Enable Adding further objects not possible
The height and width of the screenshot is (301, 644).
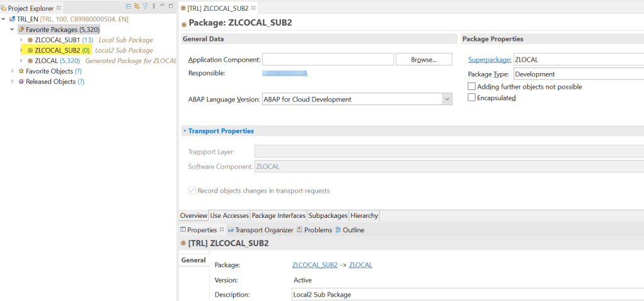(x=471, y=87)
